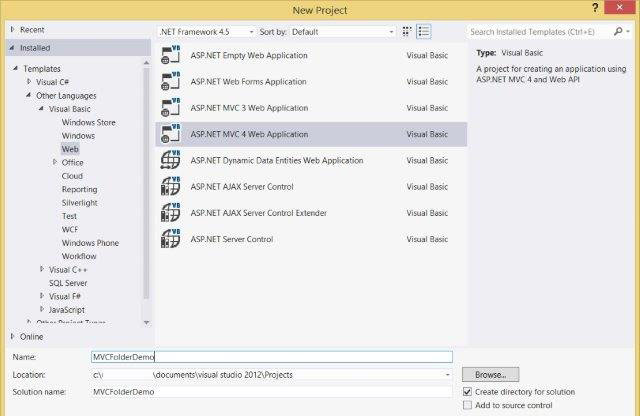Select the Reporting template category
This screenshot has height=416, width=640.
tap(80, 189)
